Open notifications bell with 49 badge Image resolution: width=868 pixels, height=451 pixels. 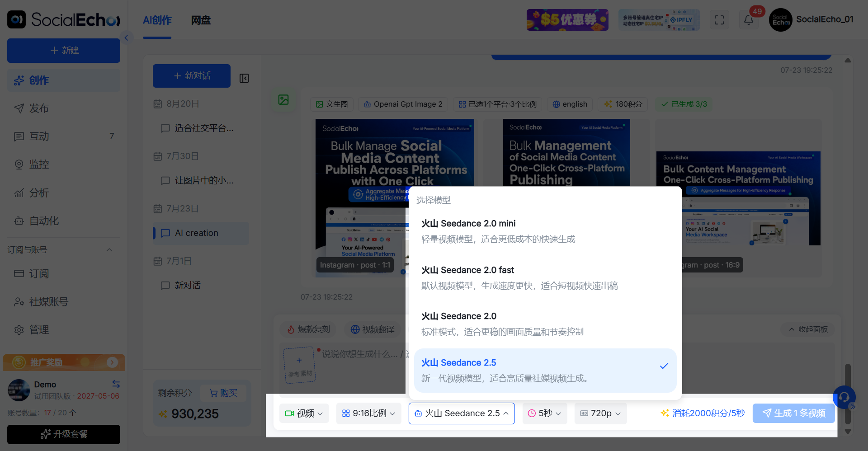pyautogui.click(x=749, y=20)
